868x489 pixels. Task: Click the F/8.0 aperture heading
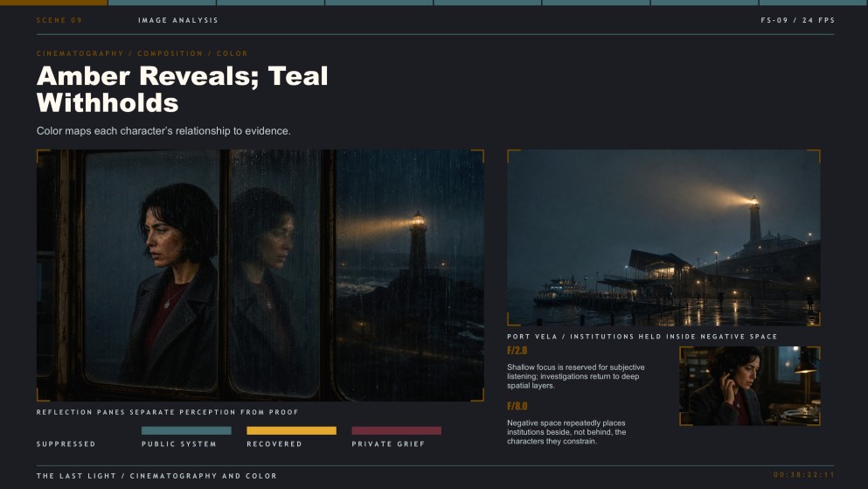point(517,406)
